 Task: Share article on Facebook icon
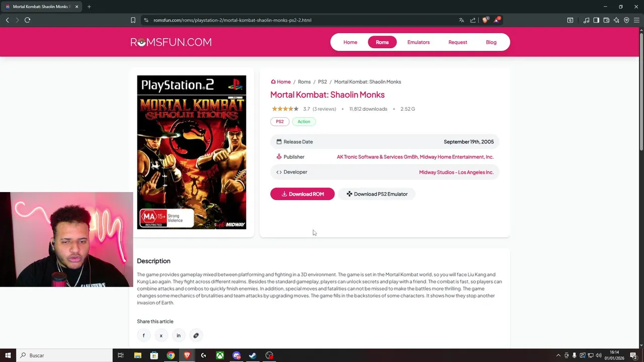pos(143,335)
